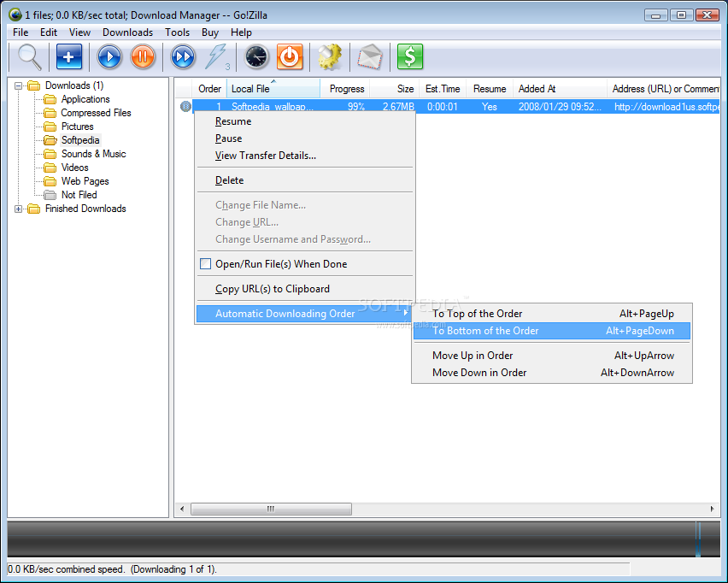Click the horizontal scrollbar thumb

271,509
